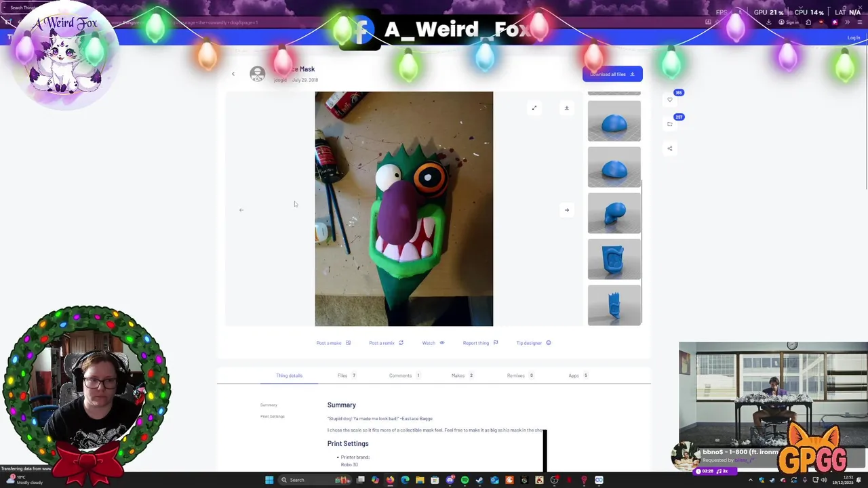Image resolution: width=868 pixels, height=488 pixels.
Task: Select the blue mask face model thumbnail
Action: click(x=614, y=260)
